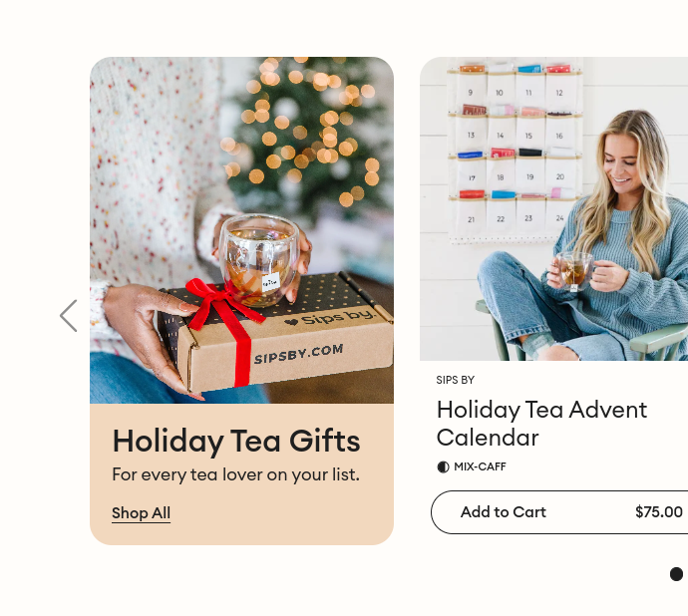
Task: Click advent calendar pocket number 9
Action: 472,92
